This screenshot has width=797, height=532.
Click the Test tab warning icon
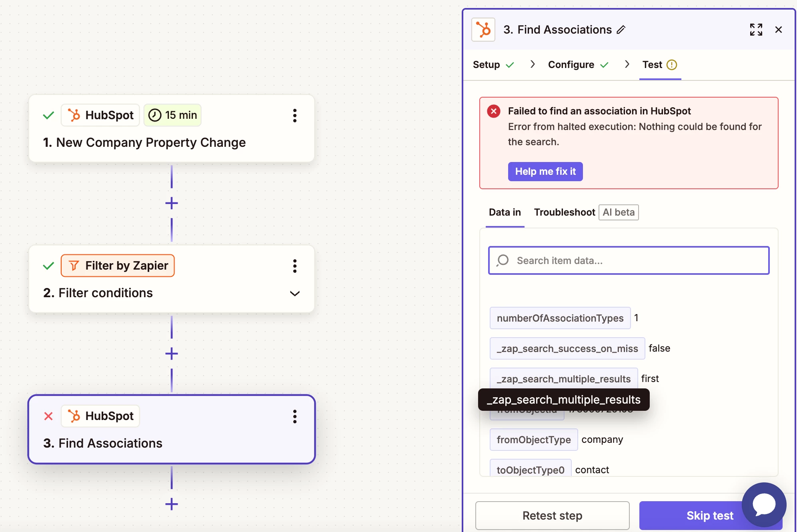672,64
